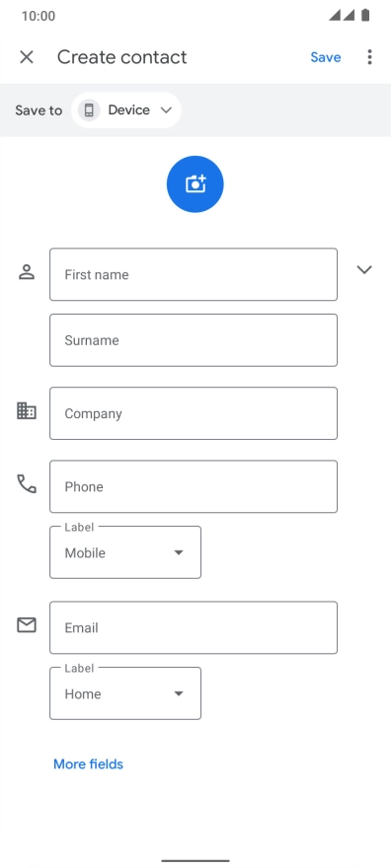Open the Save to Device account dropdown
This screenshot has height=868, width=391.
pos(126,110)
